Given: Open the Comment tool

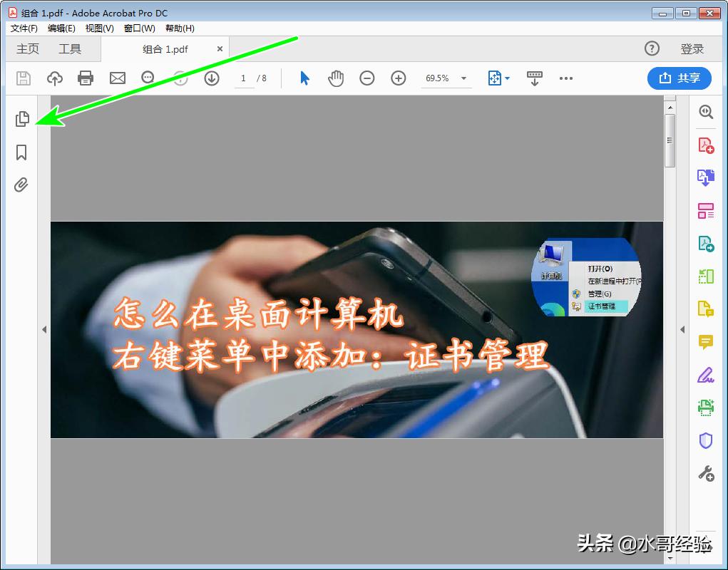Looking at the screenshot, I should [705, 342].
